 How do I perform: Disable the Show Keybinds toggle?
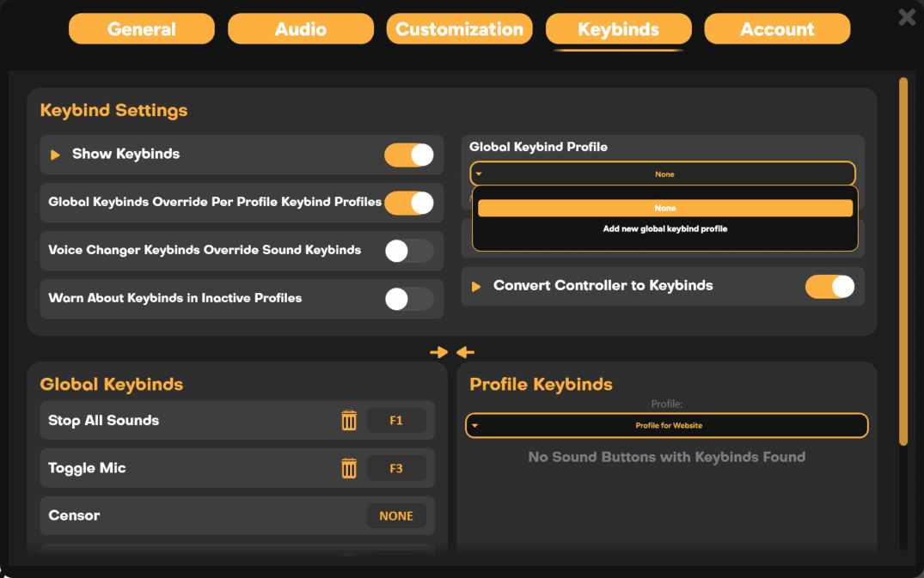click(408, 155)
